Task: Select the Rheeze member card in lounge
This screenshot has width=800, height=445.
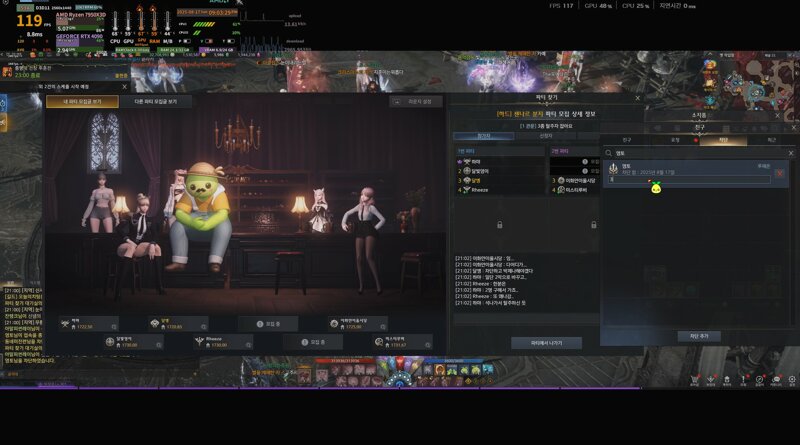Action: point(222,342)
